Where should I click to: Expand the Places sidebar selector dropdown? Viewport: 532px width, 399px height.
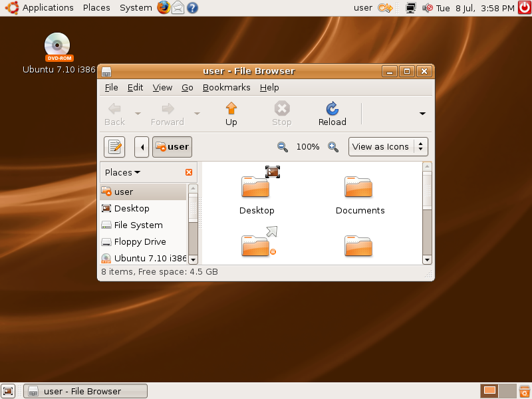click(x=122, y=172)
